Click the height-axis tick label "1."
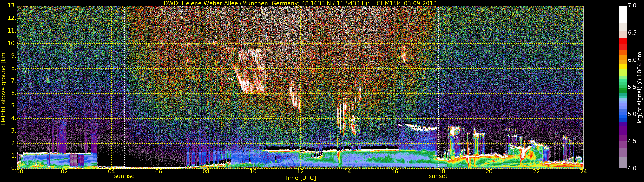Image resolution: width=644 pixels, height=182 pixels. pyautogui.click(x=13, y=156)
